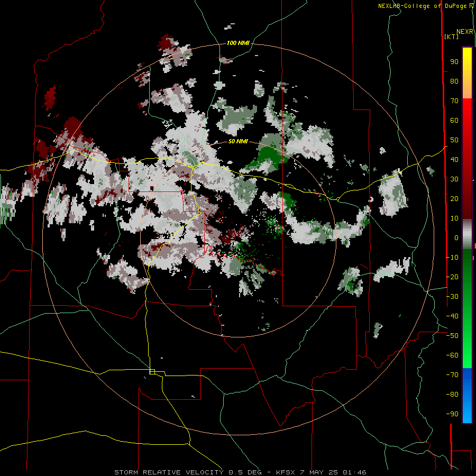Click the "-90" scale label
The width and height of the screenshot is (476, 476).
click(x=452, y=414)
